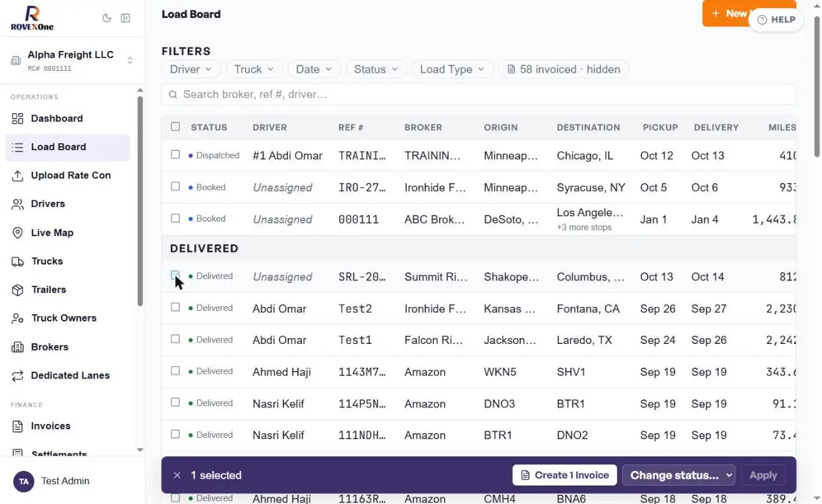Click the main page vertical scrollbar
This screenshot has height=504, width=822.
pos(817,86)
